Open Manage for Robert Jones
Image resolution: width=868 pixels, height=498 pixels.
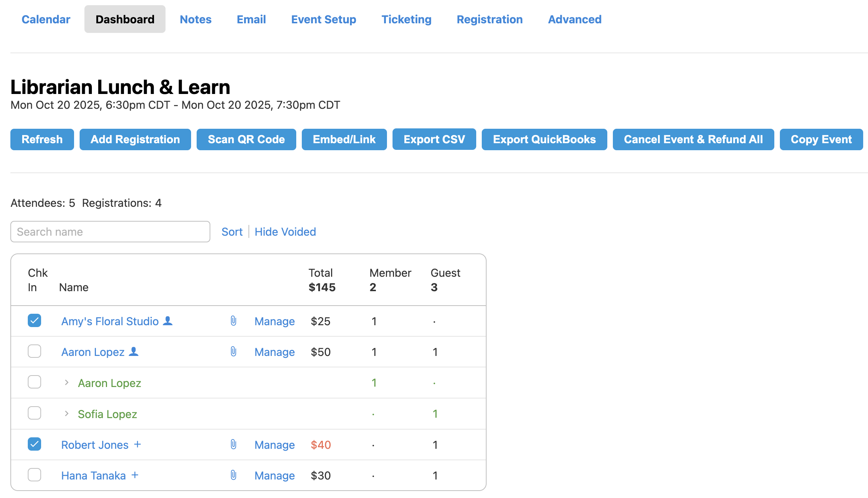[x=274, y=445]
